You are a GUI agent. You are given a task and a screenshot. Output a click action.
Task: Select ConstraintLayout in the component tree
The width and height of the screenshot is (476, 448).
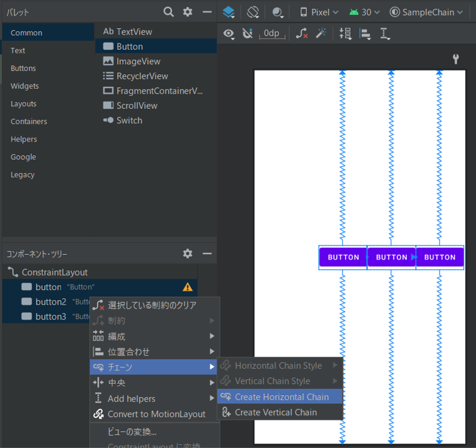tap(100, 272)
